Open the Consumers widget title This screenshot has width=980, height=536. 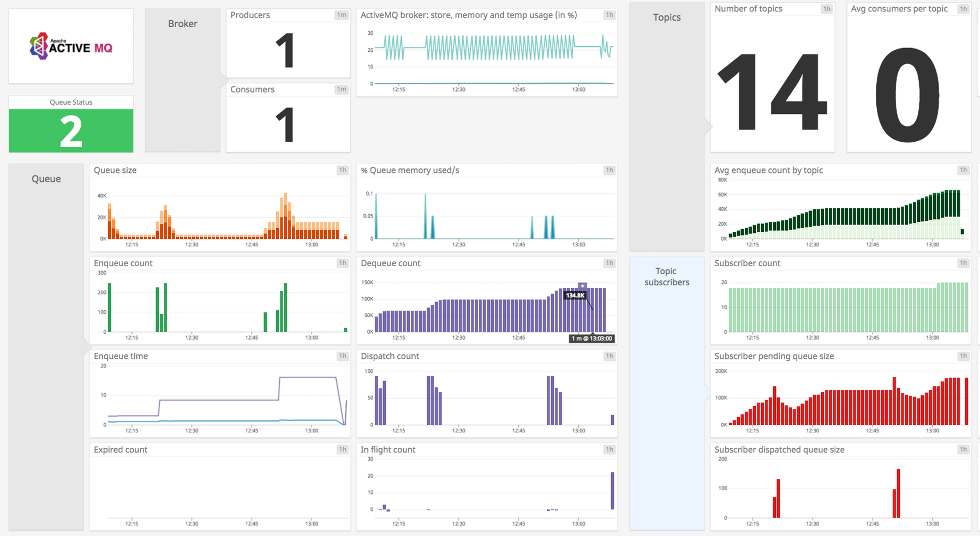tap(252, 89)
